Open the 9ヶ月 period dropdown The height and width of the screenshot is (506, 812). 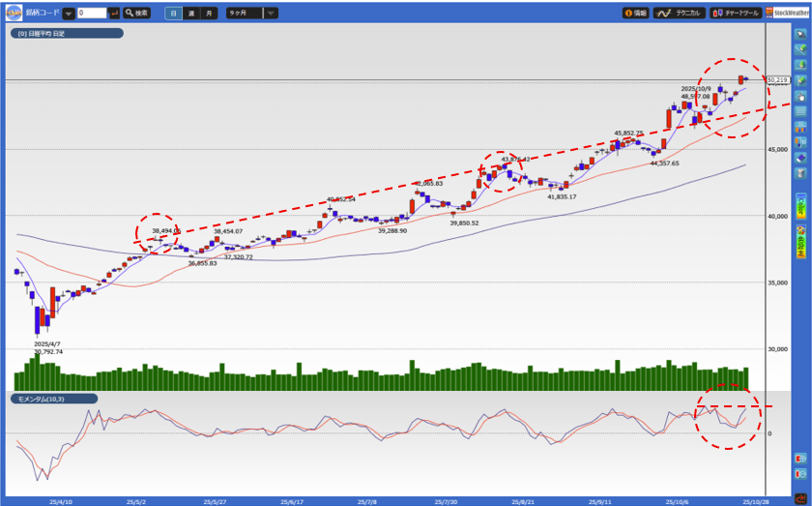tap(271, 14)
